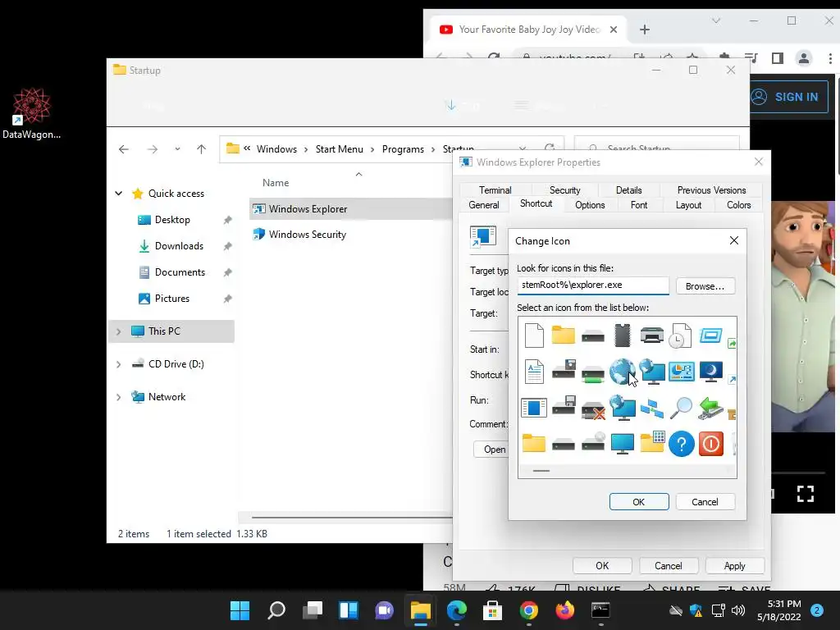Open Firefox from the taskbar
The image size is (840, 630).
pyautogui.click(x=564, y=610)
